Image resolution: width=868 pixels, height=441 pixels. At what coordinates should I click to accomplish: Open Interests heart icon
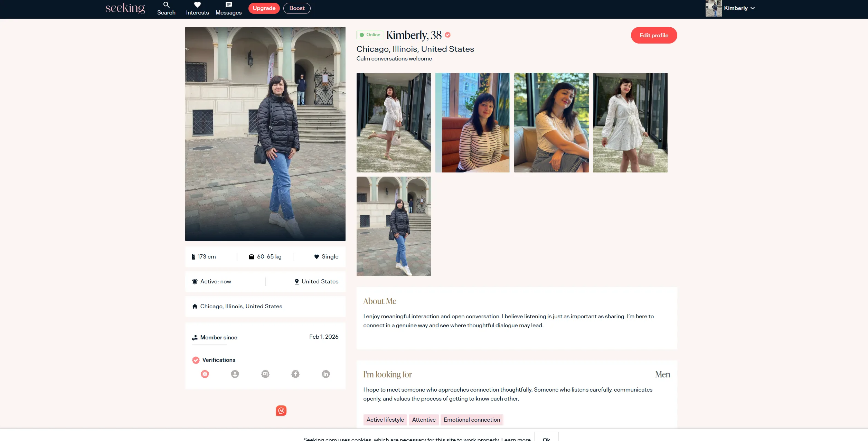coord(197,5)
